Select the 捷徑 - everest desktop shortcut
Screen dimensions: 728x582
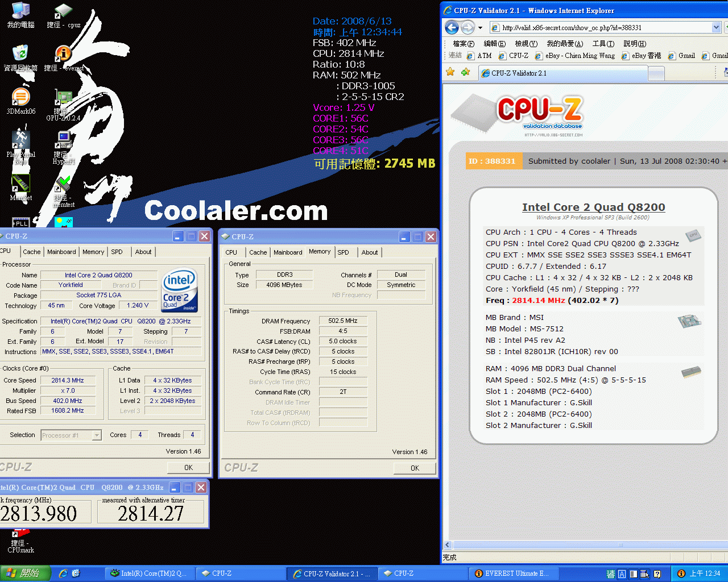click(x=64, y=59)
